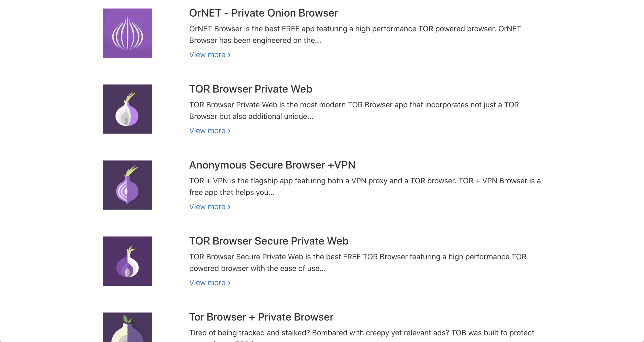Click the TOR Browser Private Web onion icon

coord(127,109)
